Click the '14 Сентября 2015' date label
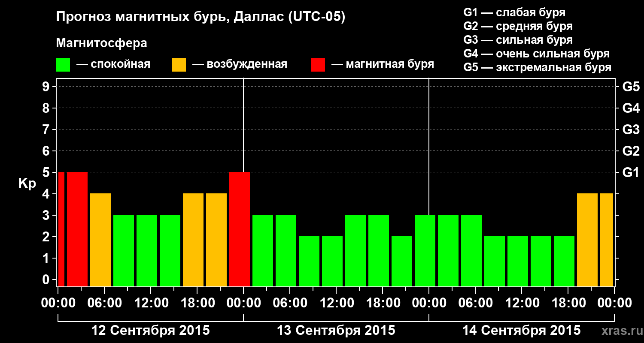 pyautogui.click(x=522, y=331)
